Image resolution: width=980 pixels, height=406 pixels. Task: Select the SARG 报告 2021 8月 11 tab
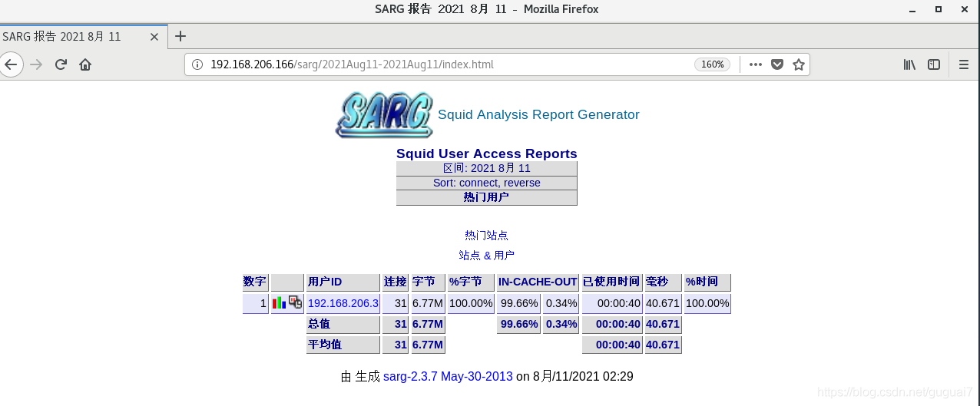click(x=83, y=36)
